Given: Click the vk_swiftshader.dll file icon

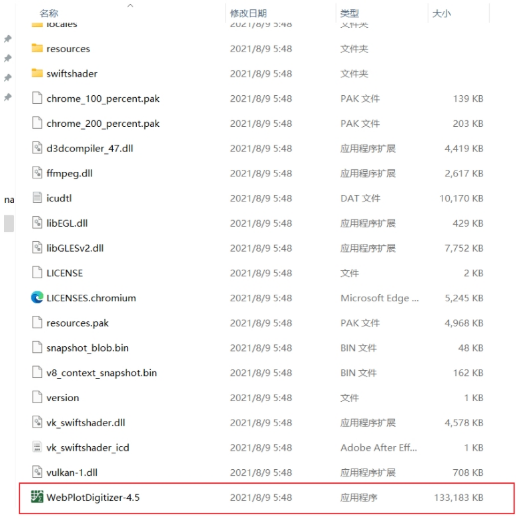Looking at the screenshot, I should click(37, 422).
